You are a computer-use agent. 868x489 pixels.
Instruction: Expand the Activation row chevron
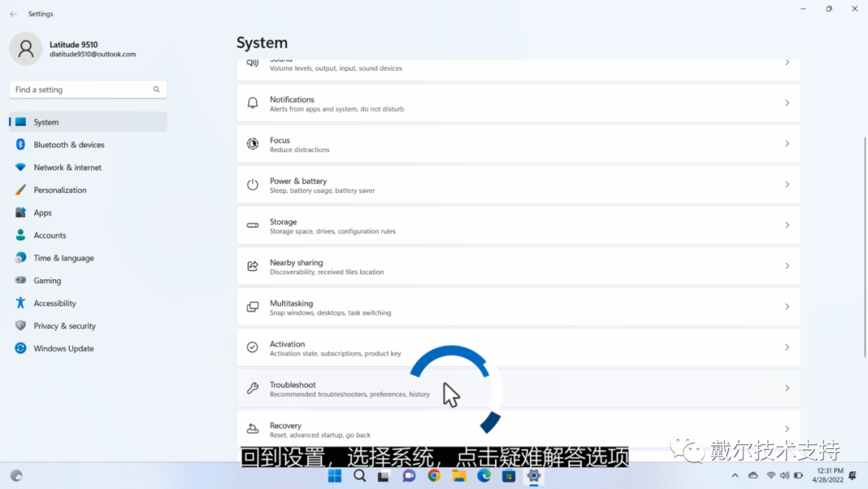point(787,347)
